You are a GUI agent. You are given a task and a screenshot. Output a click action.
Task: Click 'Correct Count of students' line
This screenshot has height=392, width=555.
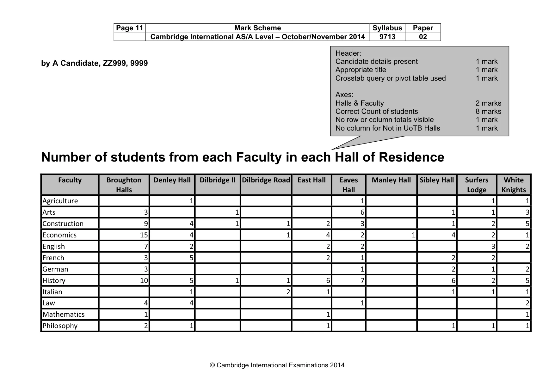point(377,111)
